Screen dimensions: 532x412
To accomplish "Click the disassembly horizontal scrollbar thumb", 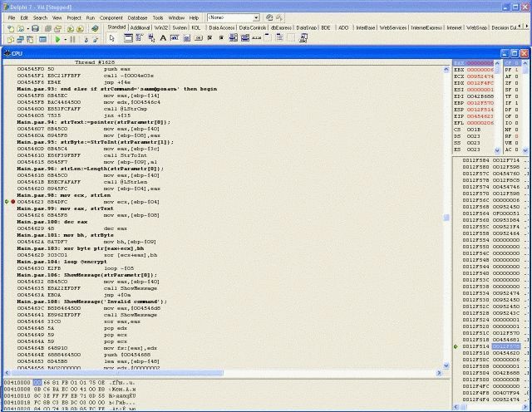I will click(117, 373).
